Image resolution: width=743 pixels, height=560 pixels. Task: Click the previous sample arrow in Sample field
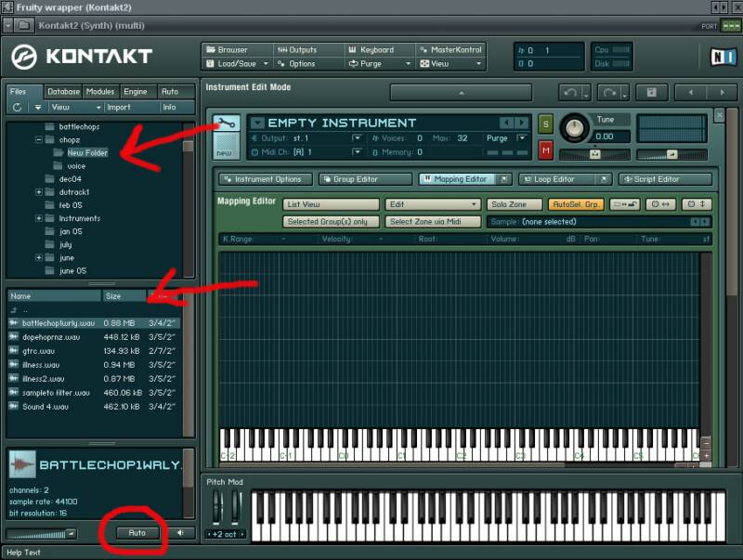coord(694,222)
